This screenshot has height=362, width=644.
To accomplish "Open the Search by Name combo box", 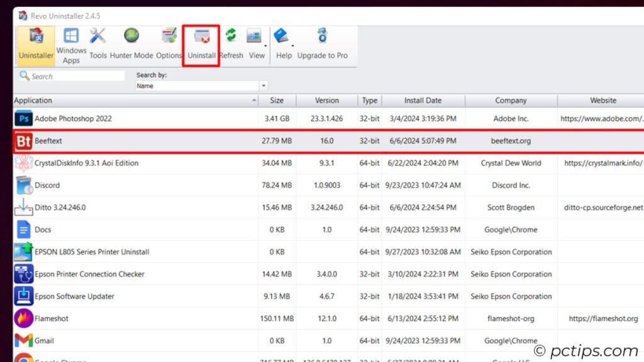I will (195, 85).
